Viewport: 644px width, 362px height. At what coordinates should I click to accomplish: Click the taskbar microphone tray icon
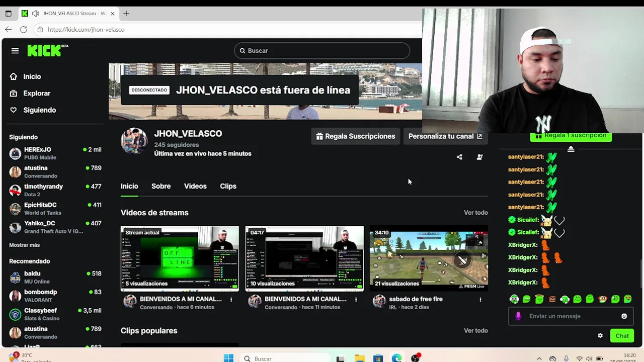566,358
